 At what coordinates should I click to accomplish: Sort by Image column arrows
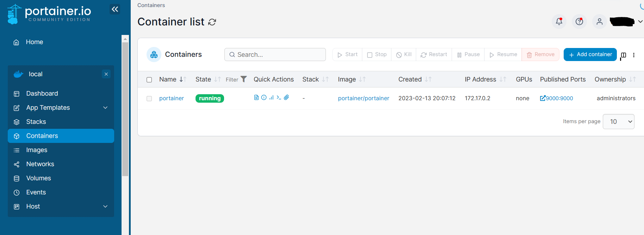click(363, 79)
